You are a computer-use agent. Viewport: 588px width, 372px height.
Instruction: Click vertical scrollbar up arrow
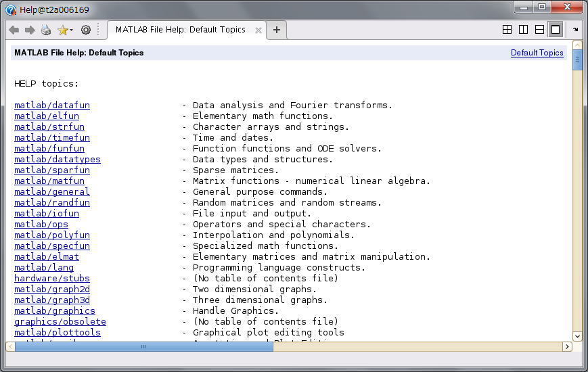pyautogui.click(x=577, y=45)
